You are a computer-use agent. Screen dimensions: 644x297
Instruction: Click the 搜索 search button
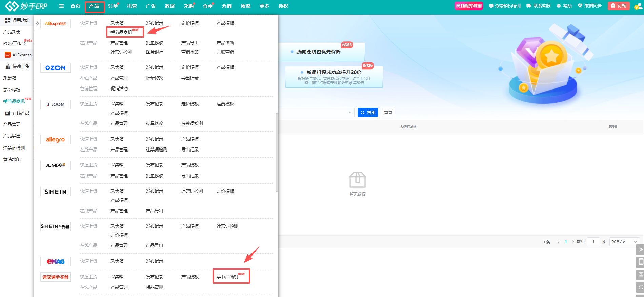point(368,113)
